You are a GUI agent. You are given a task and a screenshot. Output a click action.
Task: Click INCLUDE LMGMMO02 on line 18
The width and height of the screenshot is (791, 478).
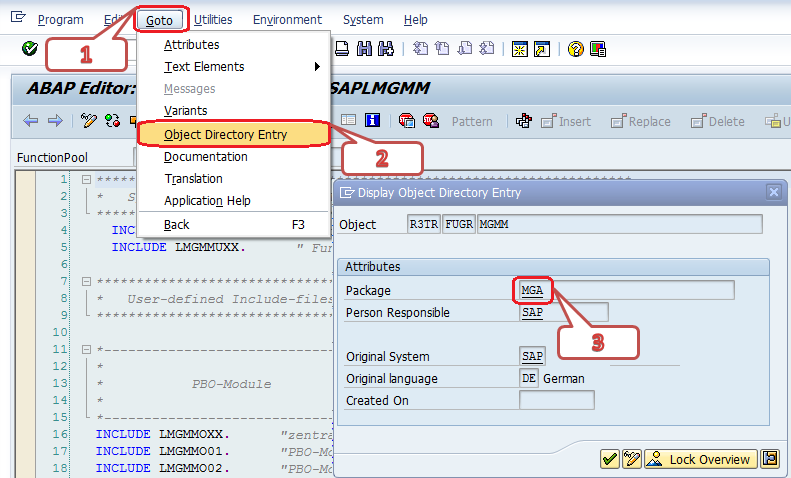pyautogui.click(x=162, y=468)
